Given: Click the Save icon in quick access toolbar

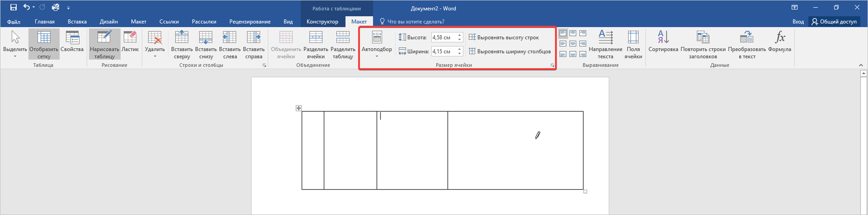Looking at the screenshot, I should 13,7.
